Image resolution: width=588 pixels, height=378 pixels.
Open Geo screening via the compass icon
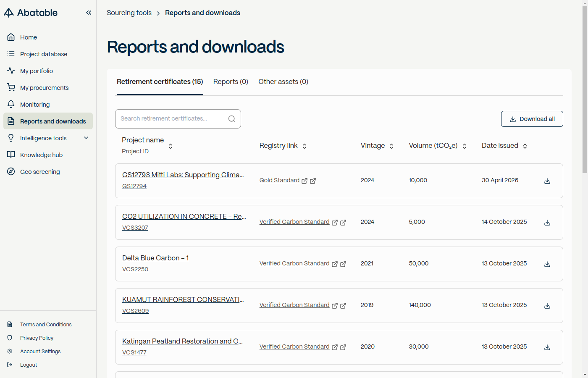tap(11, 171)
